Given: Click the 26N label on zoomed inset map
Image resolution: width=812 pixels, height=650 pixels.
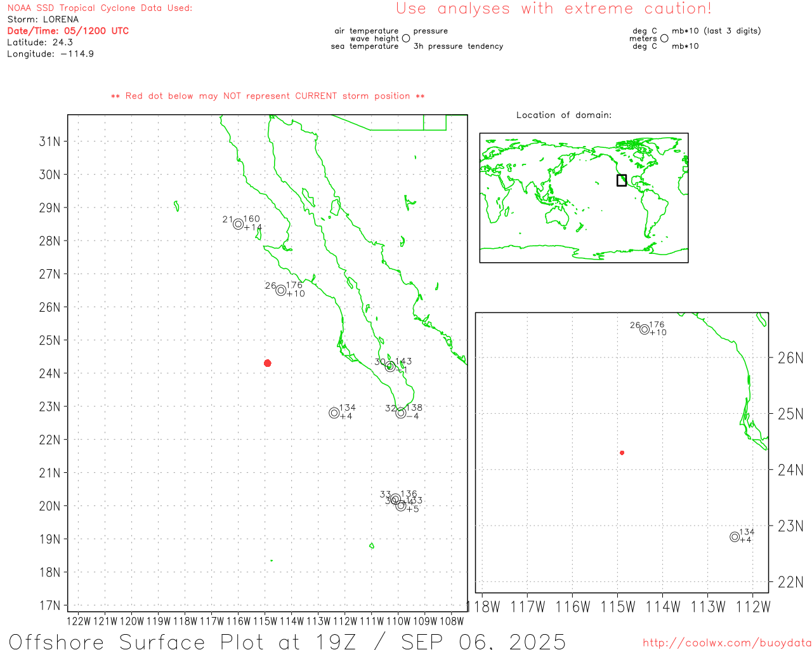Looking at the screenshot, I should click(x=790, y=358).
